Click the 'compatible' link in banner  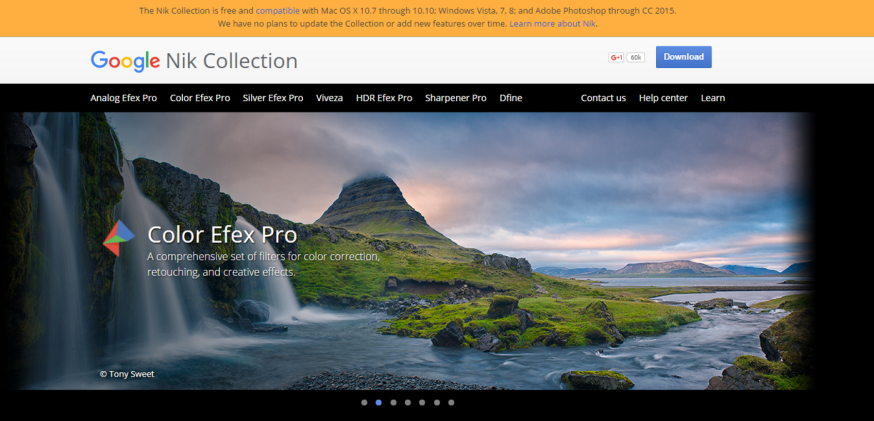point(278,11)
